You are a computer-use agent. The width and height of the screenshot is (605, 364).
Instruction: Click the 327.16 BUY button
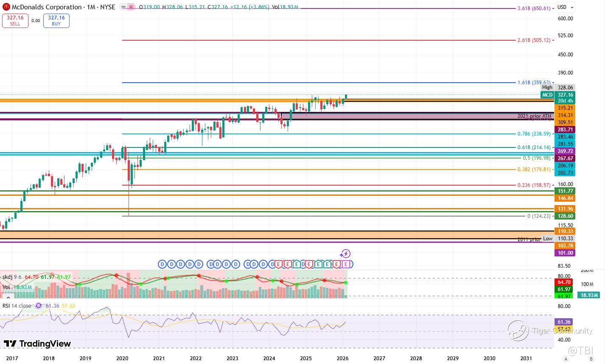(x=56, y=20)
